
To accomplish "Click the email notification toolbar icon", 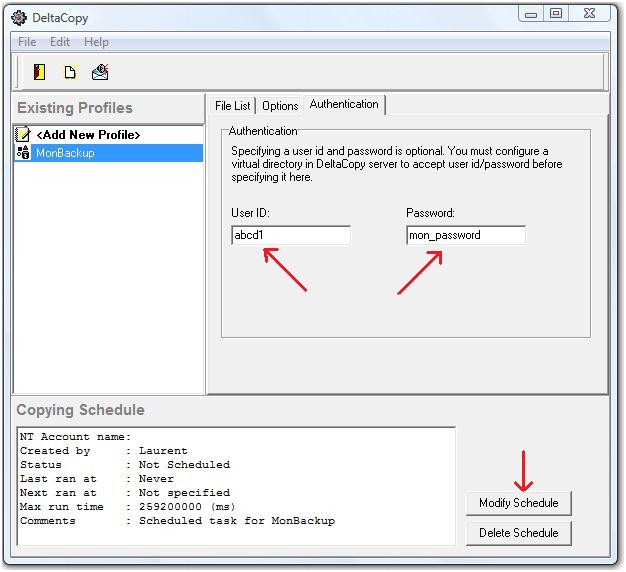I will (100, 72).
